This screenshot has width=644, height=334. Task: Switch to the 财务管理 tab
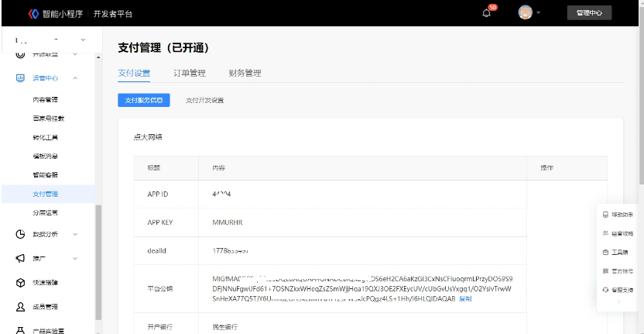tap(245, 73)
